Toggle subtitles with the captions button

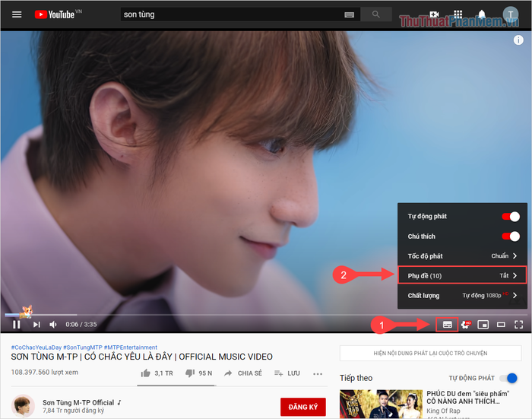[x=447, y=325]
